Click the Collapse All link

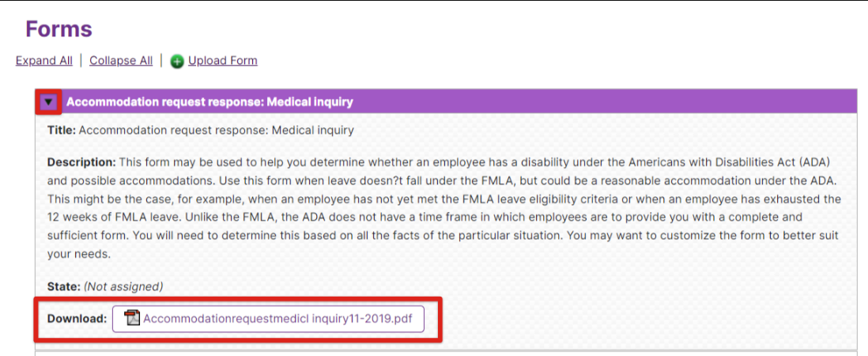pos(121,60)
